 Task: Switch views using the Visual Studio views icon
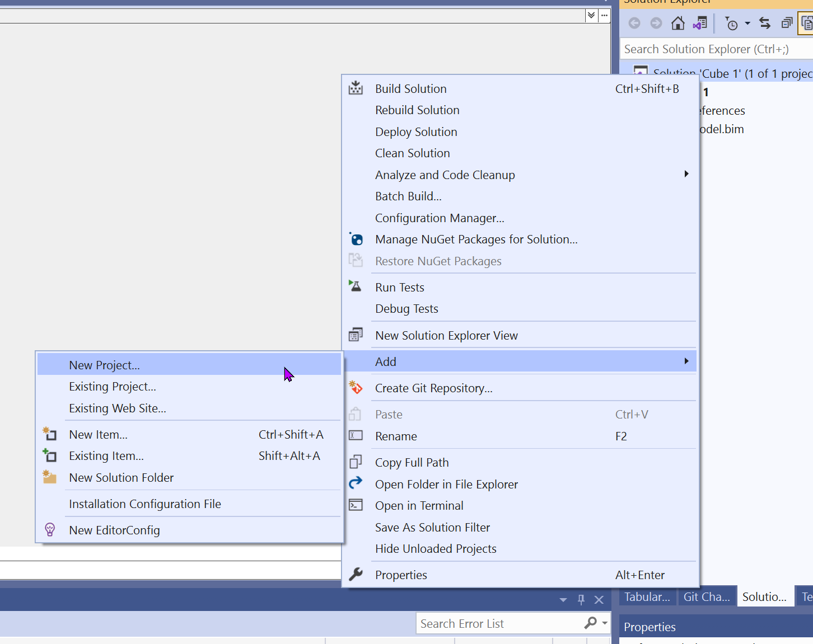[700, 23]
